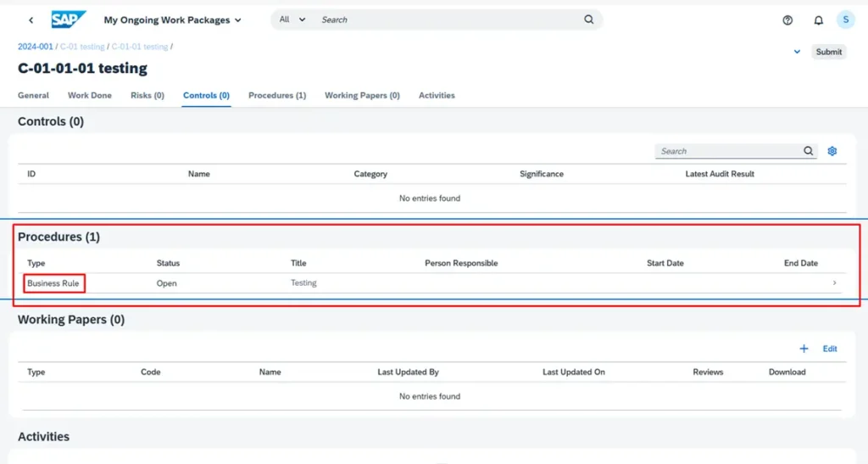Open Controls table settings gear
This screenshot has height=464, width=868.
(x=832, y=151)
